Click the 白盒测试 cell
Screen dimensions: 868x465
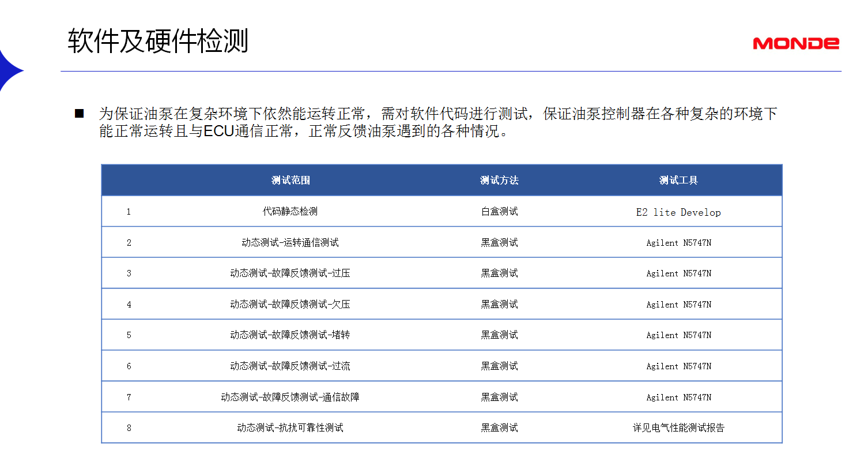(499, 212)
